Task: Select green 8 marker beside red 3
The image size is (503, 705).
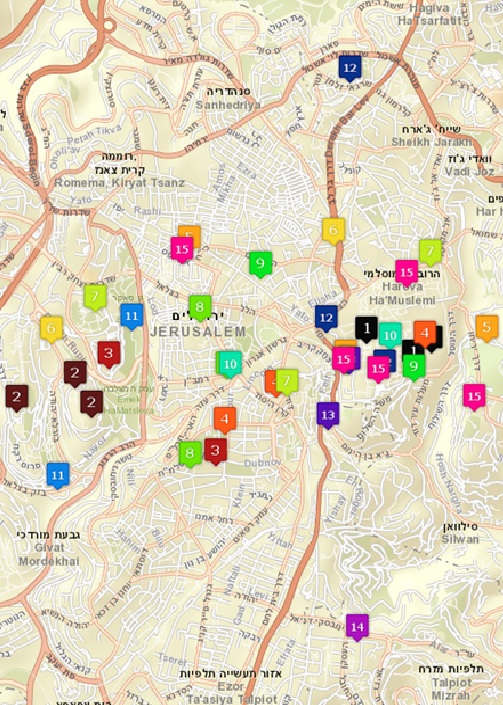Action: click(190, 454)
